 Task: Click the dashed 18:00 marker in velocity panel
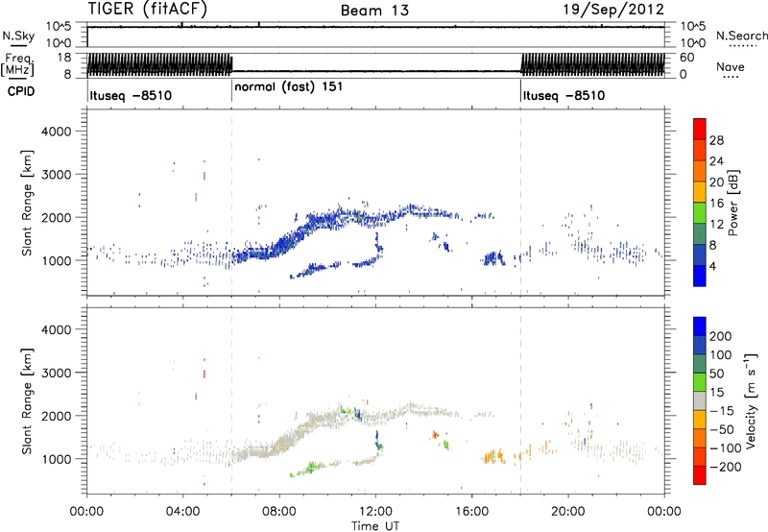tap(520, 401)
